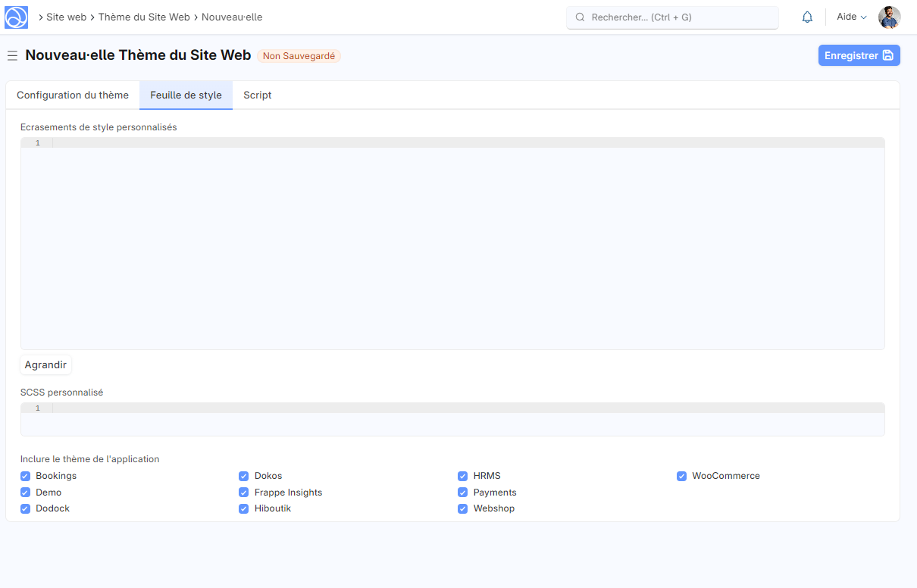This screenshot has width=917, height=588.
Task: Open the Script tab
Action: click(257, 95)
